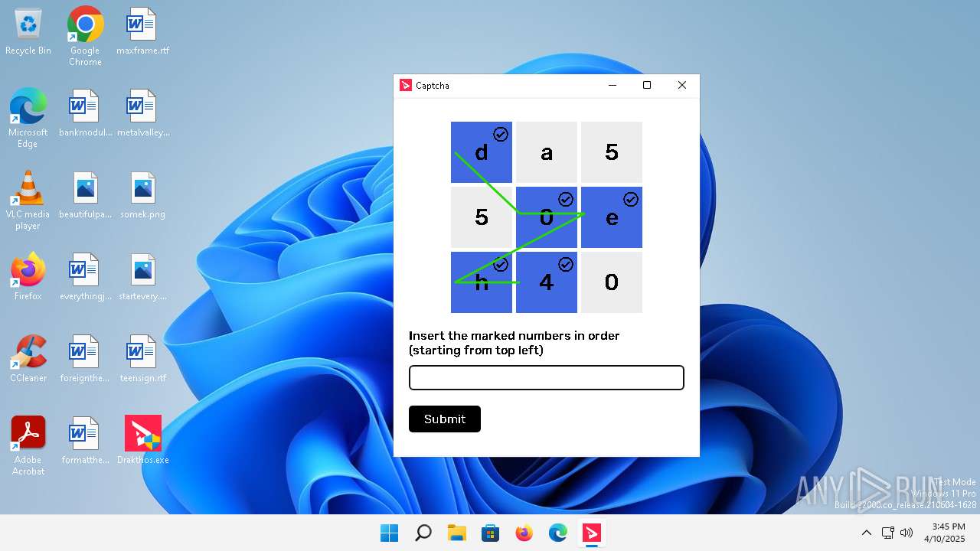Select the Captcha app taskbar icon
This screenshot has width=980, height=551.
pyautogui.click(x=591, y=533)
